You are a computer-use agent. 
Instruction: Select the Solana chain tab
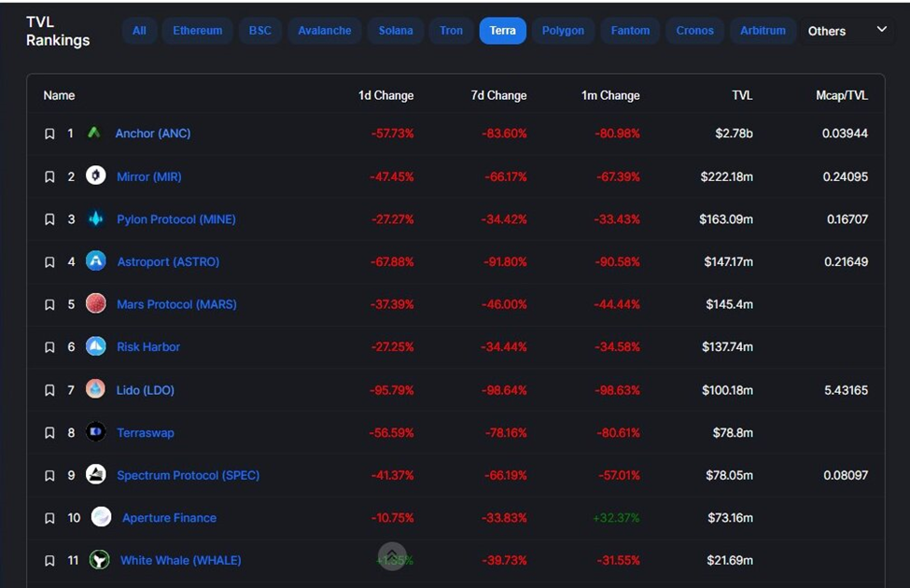coord(396,31)
